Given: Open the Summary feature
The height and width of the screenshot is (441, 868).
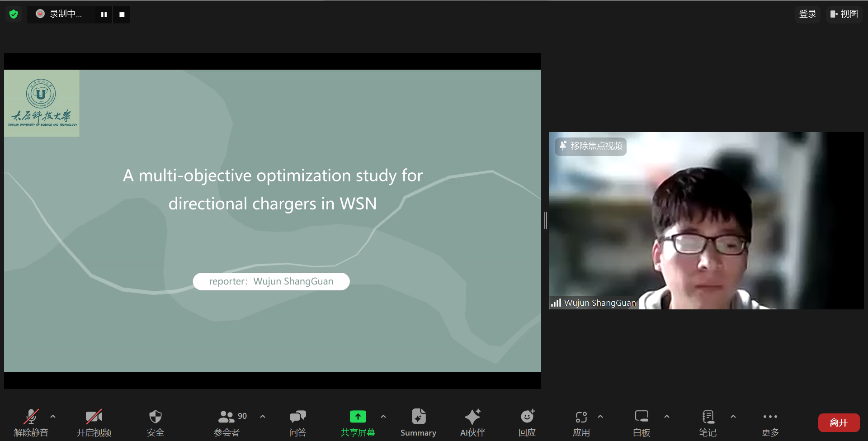Looking at the screenshot, I should click(418, 423).
